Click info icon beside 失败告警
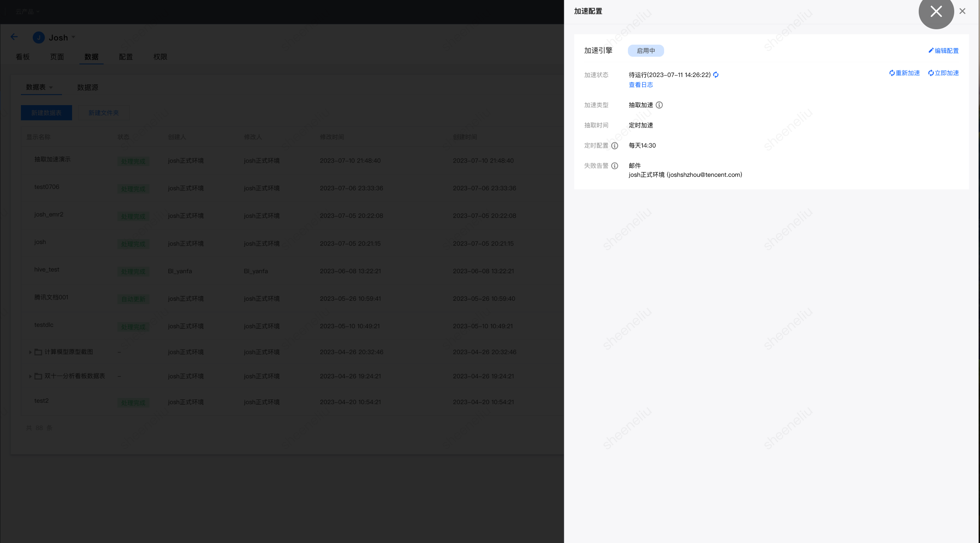The height and width of the screenshot is (543, 980). [614, 166]
